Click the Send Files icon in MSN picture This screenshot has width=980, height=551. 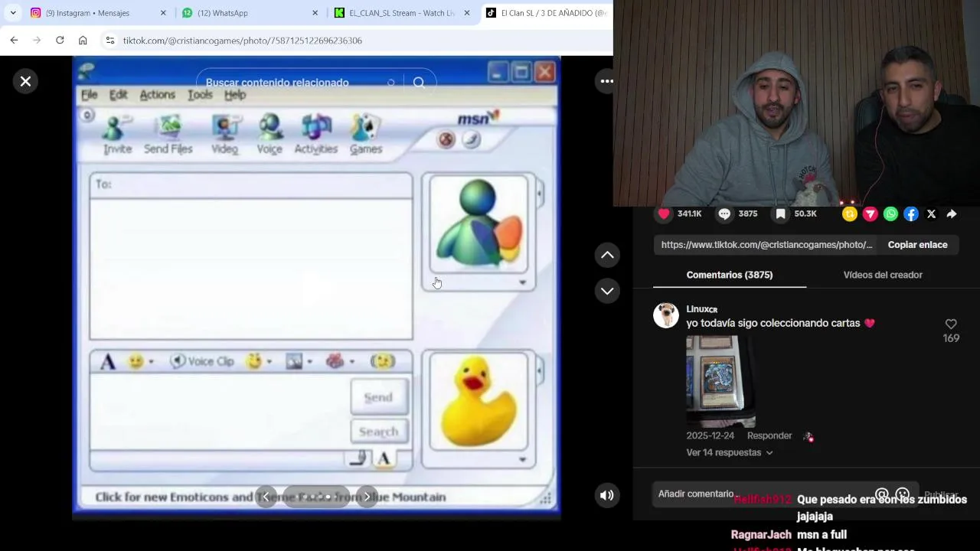point(168,135)
